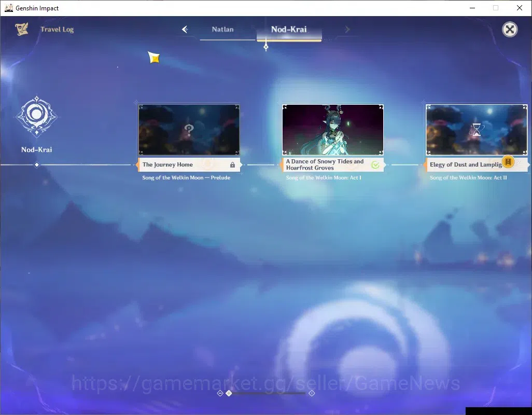This screenshot has width=532, height=415.
Task: Open The Journey Home thumbnail
Action: pos(189,130)
